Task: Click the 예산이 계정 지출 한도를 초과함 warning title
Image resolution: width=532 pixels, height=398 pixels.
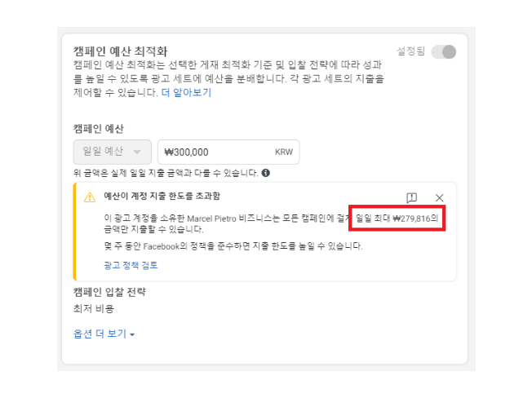Action: [162, 197]
